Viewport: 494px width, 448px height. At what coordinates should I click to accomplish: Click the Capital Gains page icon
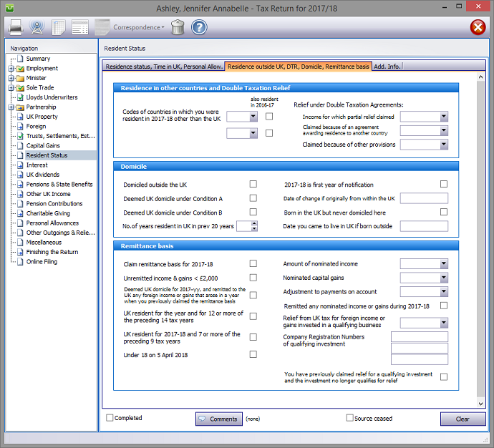click(20, 146)
